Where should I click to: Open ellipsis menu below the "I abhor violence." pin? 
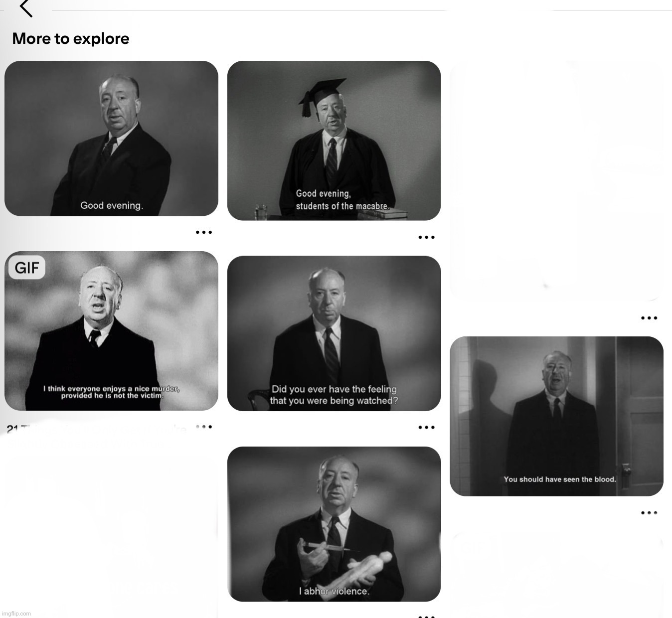[x=427, y=616]
